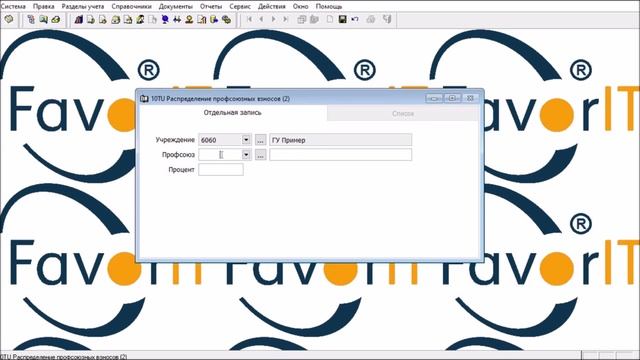The width and height of the screenshot is (640, 360).
Task: Go to first record navigation arrow
Action: click(x=249, y=19)
